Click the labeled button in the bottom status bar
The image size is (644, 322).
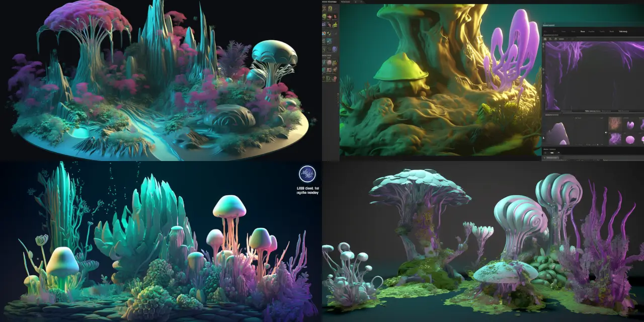551,158
